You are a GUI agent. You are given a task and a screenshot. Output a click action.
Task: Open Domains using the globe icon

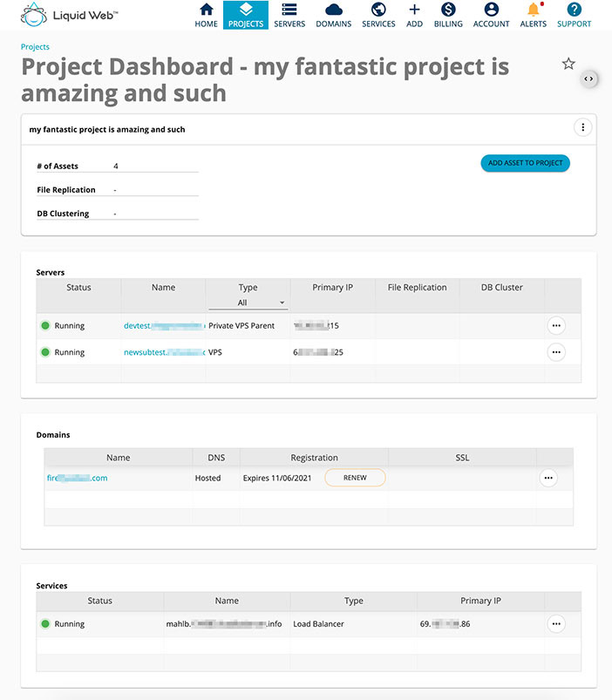click(334, 12)
